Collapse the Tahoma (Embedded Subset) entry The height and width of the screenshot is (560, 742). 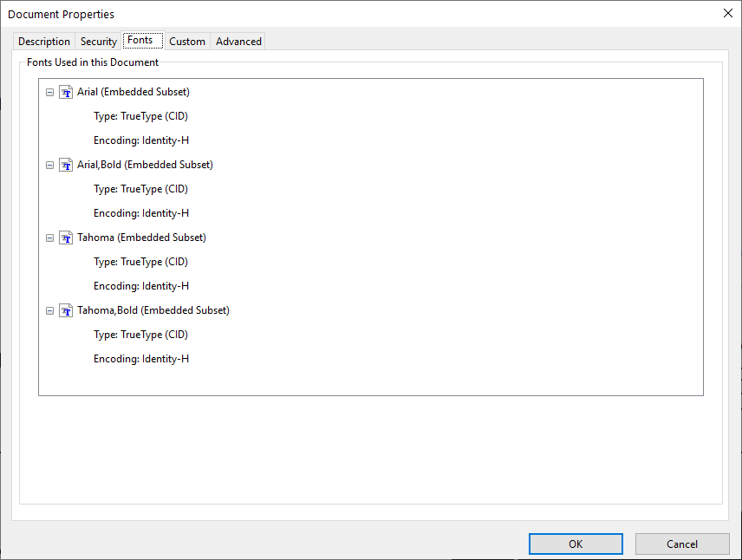tap(49, 237)
